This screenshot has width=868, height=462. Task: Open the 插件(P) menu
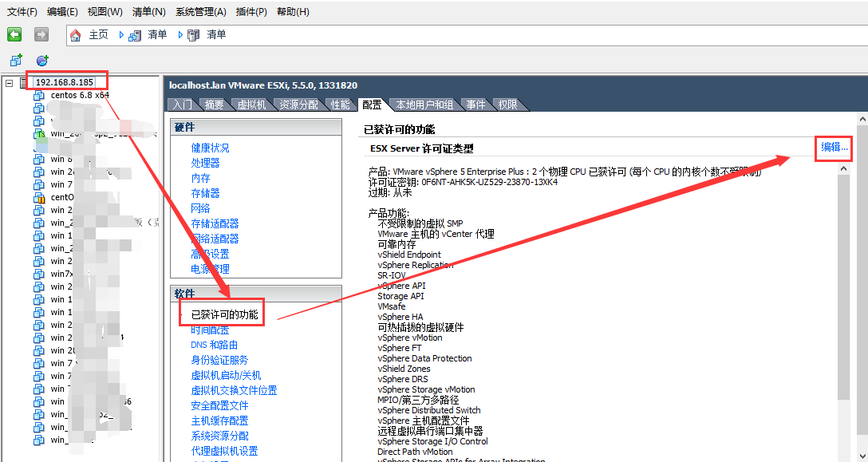[251, 12]
